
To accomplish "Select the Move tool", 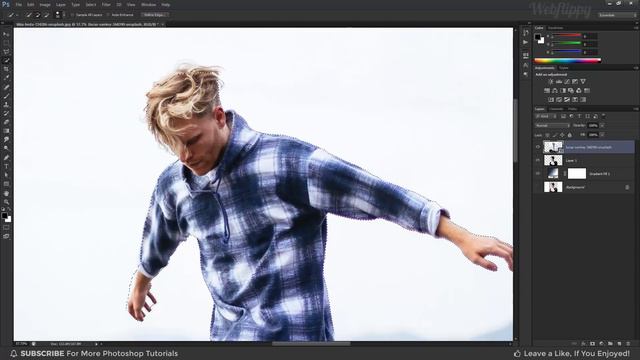I will click(6, 34).
